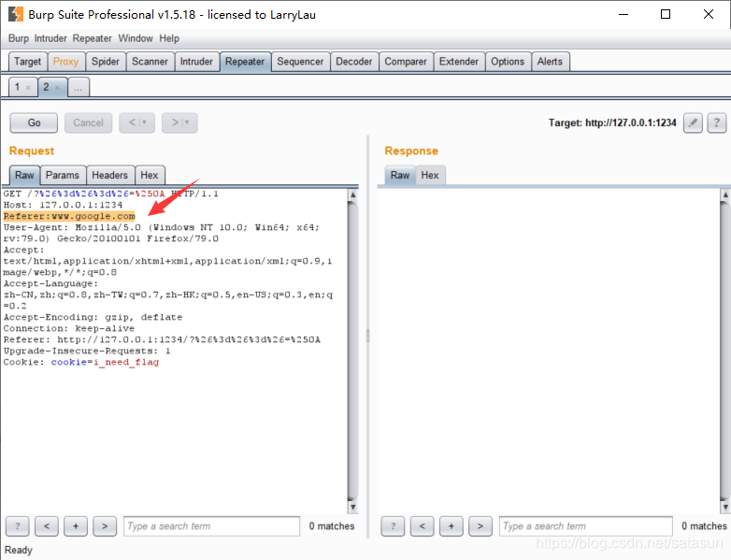Viewport: 731px width, 560px height.
Task: Switch to the Alerts tab
Action: click(550, 62)
